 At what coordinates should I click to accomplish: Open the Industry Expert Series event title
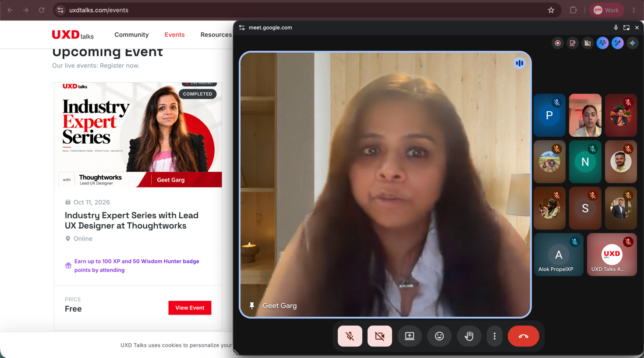point(131,220)
